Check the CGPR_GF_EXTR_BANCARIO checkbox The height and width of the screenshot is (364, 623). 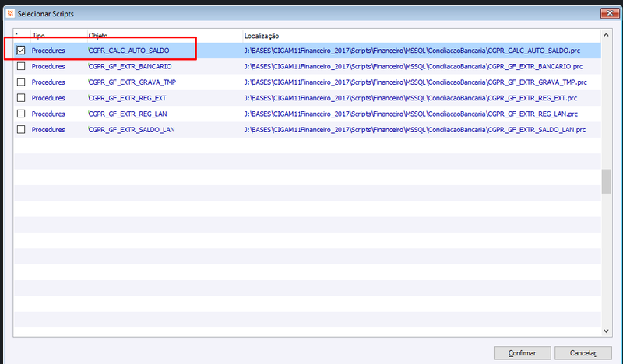(21, 66)
